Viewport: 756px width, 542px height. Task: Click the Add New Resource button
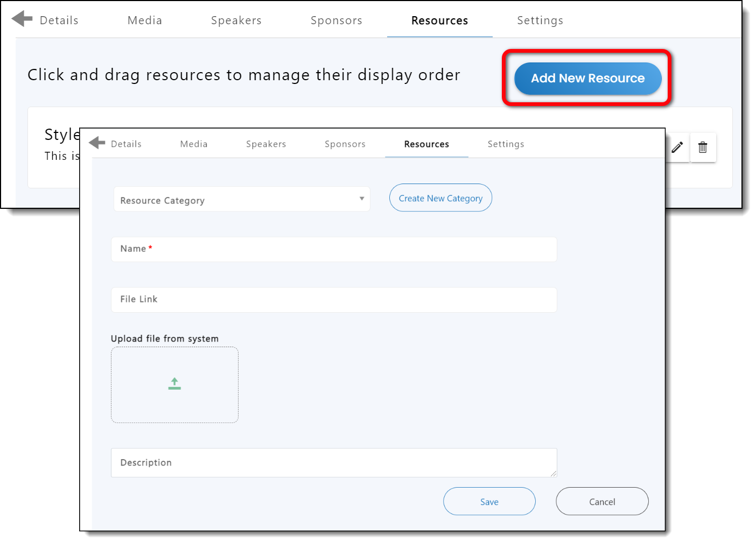click(x=587, y=79)
